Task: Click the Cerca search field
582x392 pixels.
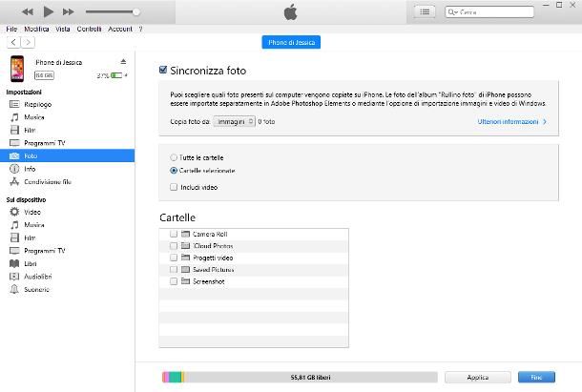Action: coord(489,11)
